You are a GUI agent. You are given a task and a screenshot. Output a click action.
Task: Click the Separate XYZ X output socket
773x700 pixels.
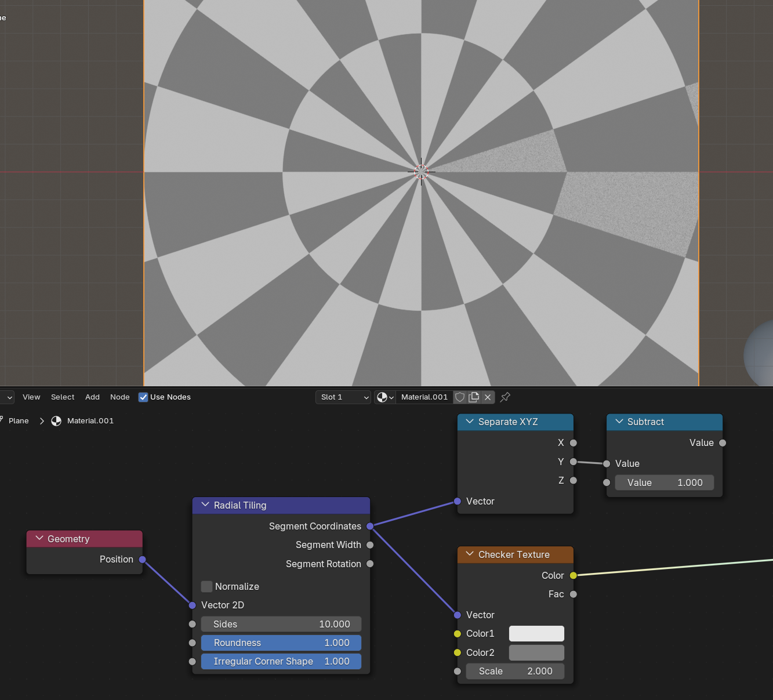tap(574, 443)
